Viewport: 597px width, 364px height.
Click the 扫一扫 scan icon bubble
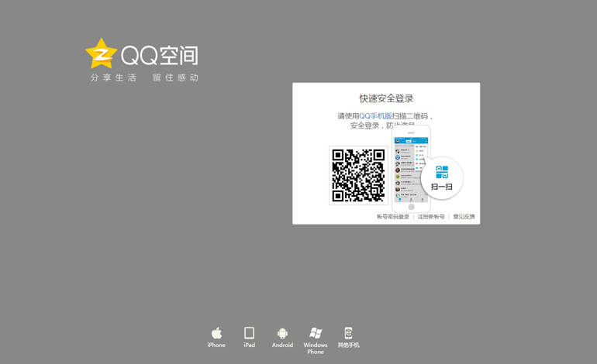[442, 177]
